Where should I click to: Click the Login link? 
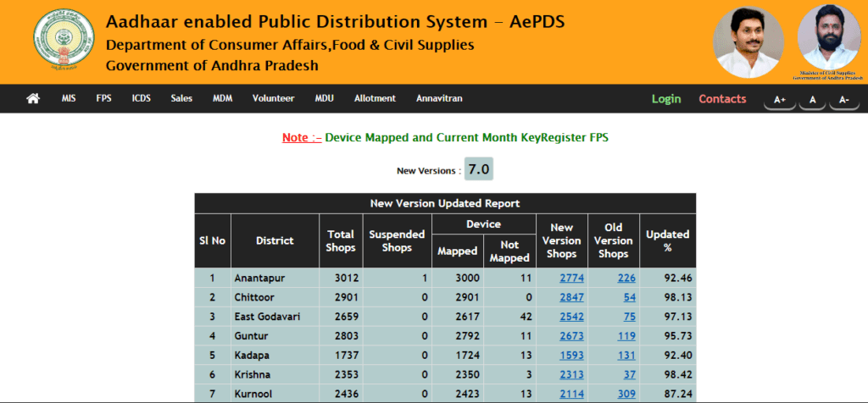pos(666,99)
